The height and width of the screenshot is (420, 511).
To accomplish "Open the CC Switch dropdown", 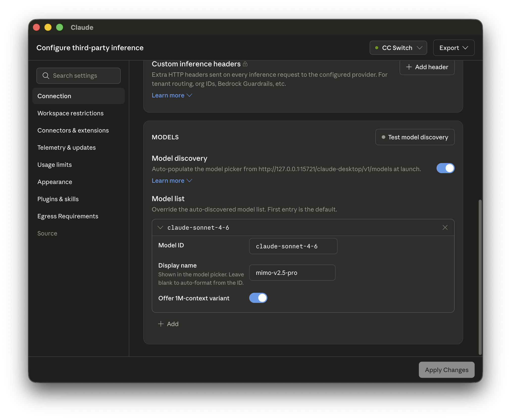I will [x=398, y=48].
